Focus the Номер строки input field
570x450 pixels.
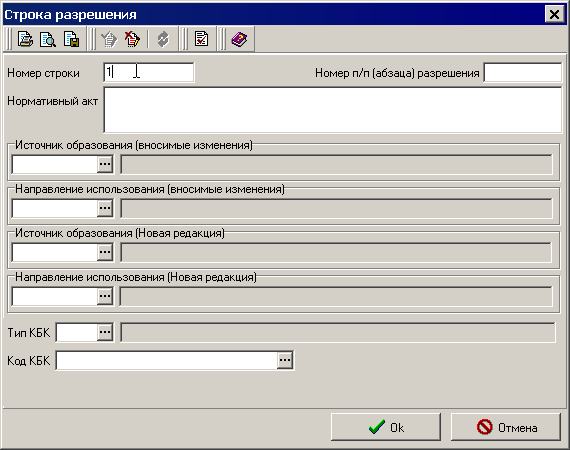click(x=149, y=72)
